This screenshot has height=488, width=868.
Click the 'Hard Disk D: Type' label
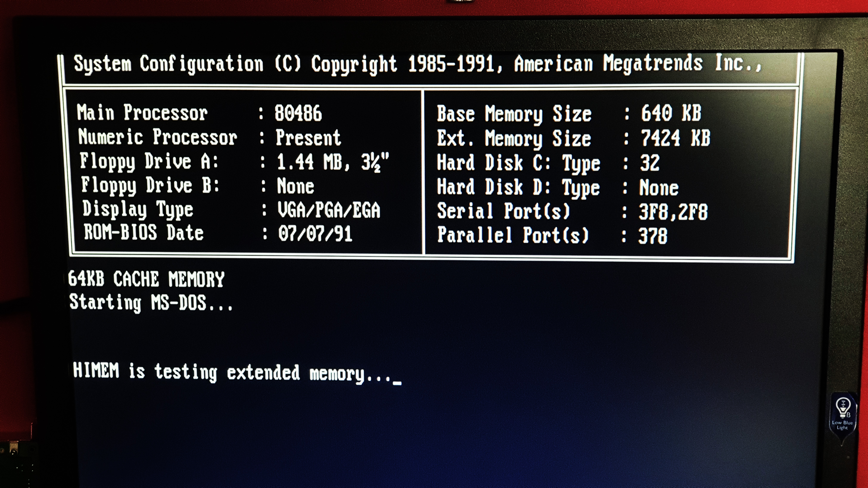tap(518, 187)
